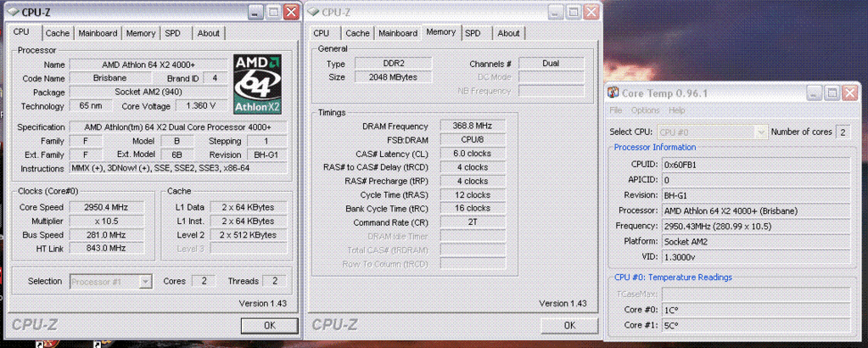Viewport: 868px width, 348px height.
Task: Click the Core #1 temperature reading field
Action: (x=756, y=325)
